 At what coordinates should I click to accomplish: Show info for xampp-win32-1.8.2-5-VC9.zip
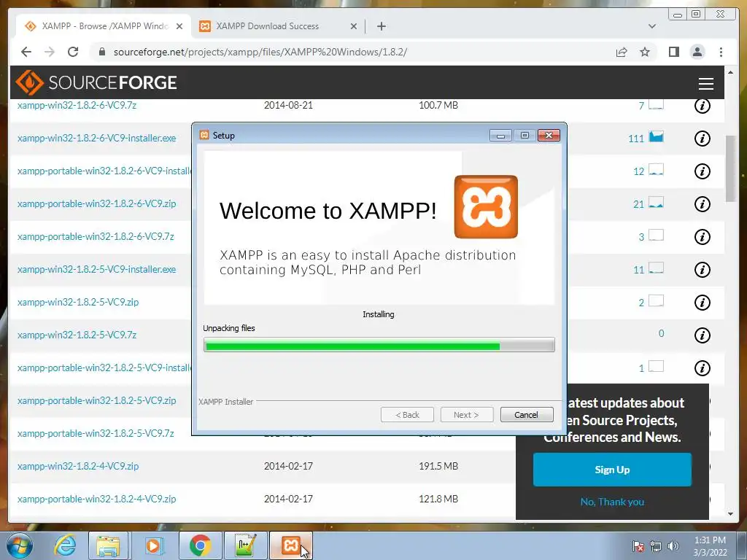coord(703,303)
